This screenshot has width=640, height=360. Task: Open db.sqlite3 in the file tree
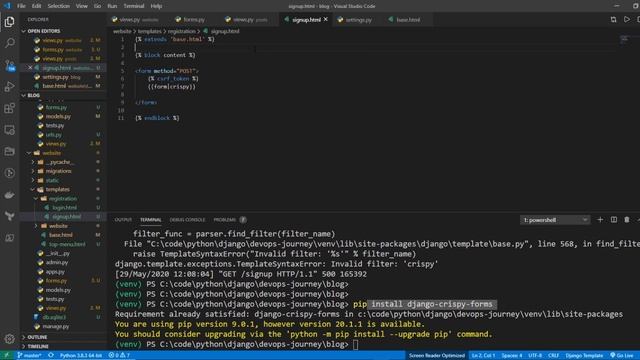(x=53, y=317)
